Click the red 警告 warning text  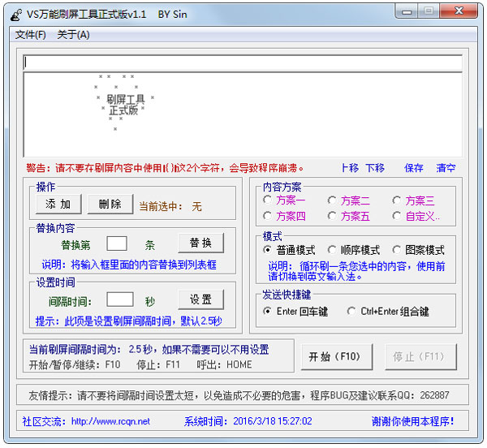[x=165, y=168]
